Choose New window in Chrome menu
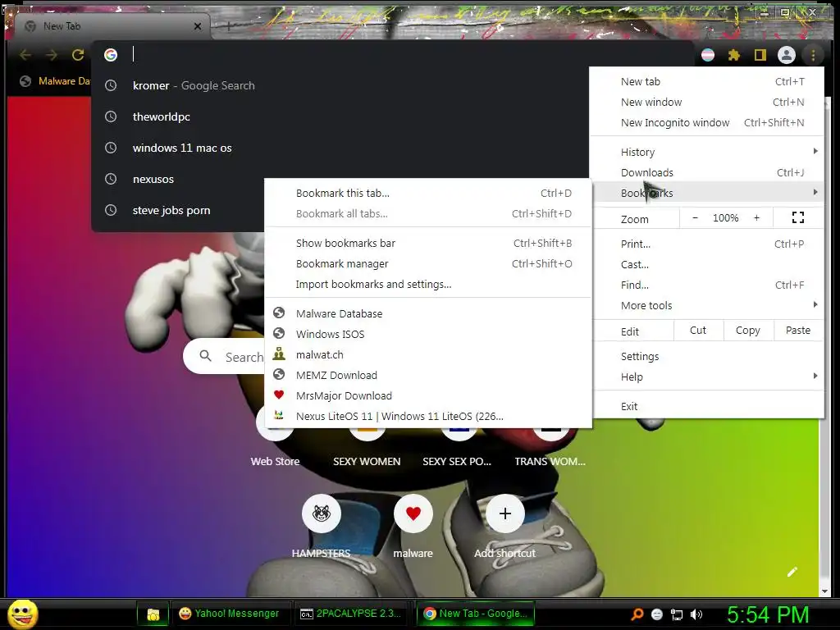The image size is (840, 630). click(x=706, y=102)
